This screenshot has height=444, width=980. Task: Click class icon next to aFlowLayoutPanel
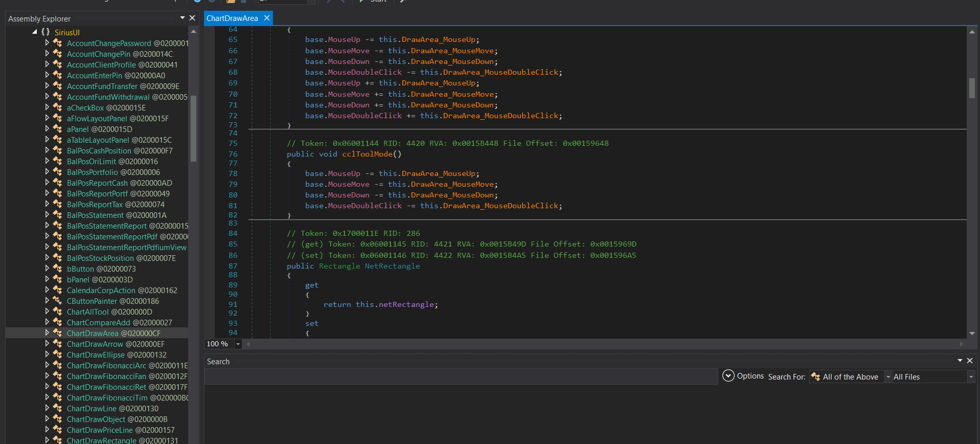pyautogui.click(x=58, y=118)
